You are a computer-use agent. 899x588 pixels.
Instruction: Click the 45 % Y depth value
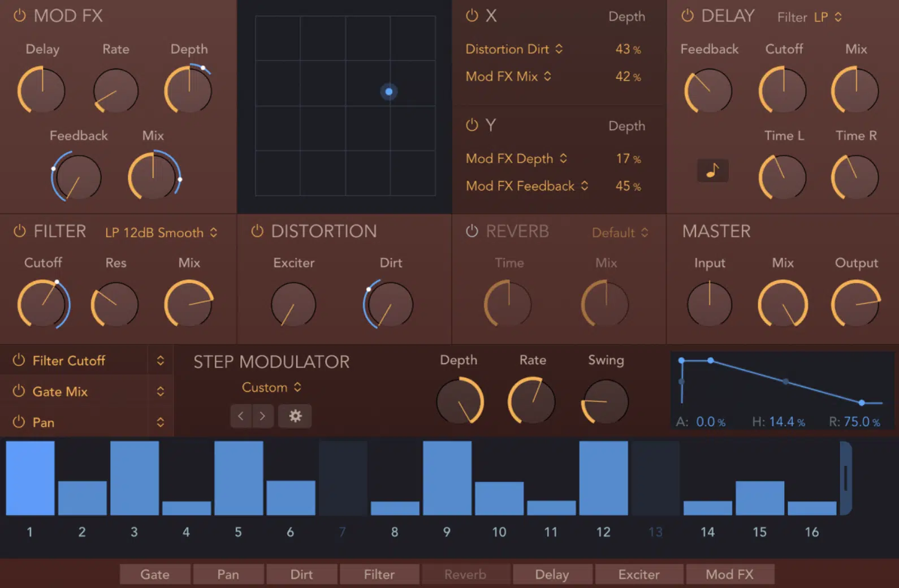click(x=628, y=186)
